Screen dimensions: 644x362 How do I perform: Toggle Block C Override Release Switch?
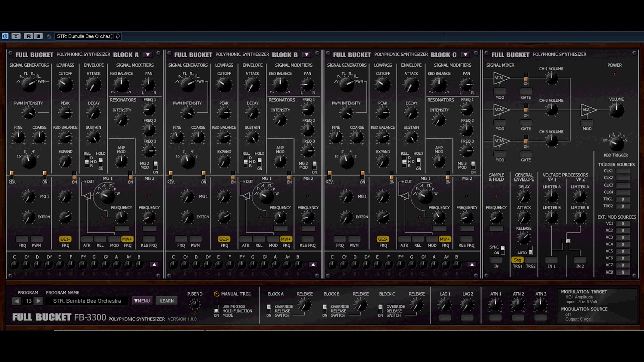coord(380,308)
